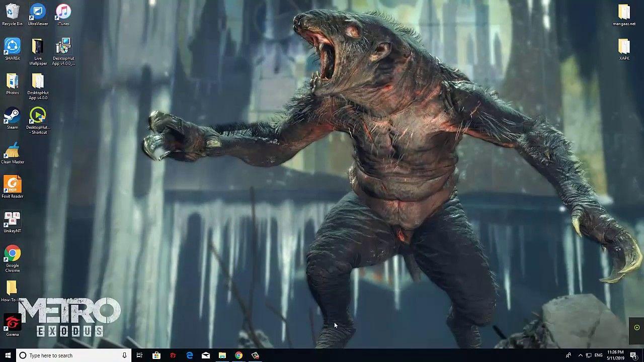This screenshot has height=362, width=644.
Task: Click the Foxit Reader desktop icon
Action: 13,185
